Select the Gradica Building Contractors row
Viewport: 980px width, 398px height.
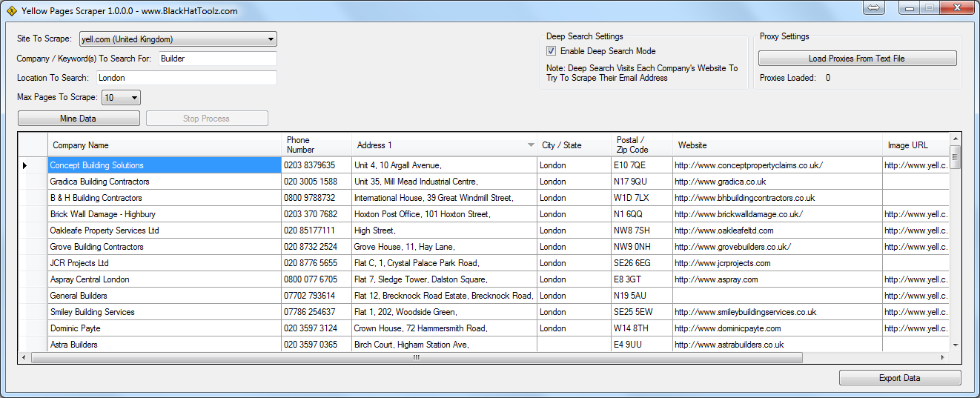click(163, 182)
